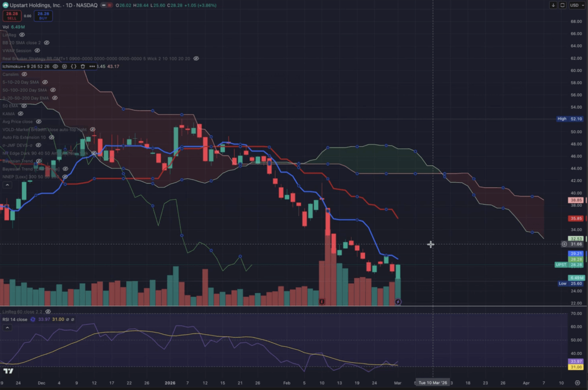Click the UPST price label on axis

tap(561, 265)
